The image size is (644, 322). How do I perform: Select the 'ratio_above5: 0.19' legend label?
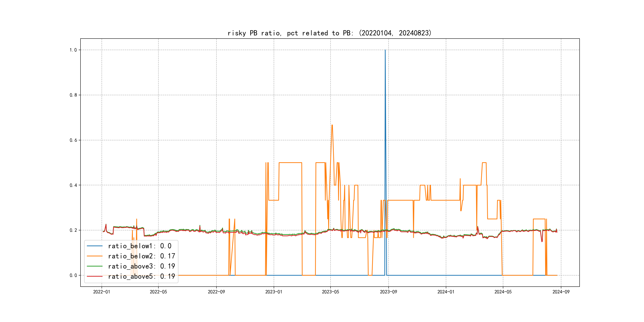click(141, 276)
